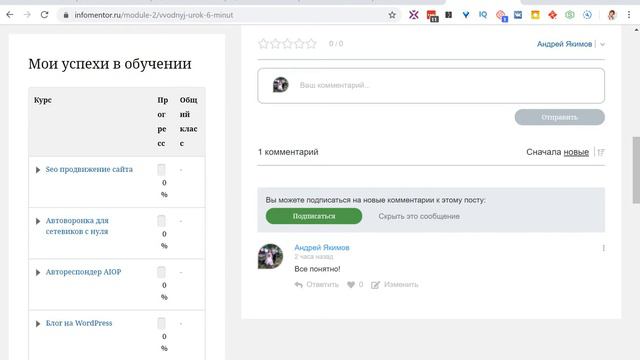Click the commenter's avatar thumbnail
Image resolution: width=640 pixels, height=360 pixels.
pyautogui.click(x=270, y=256)
